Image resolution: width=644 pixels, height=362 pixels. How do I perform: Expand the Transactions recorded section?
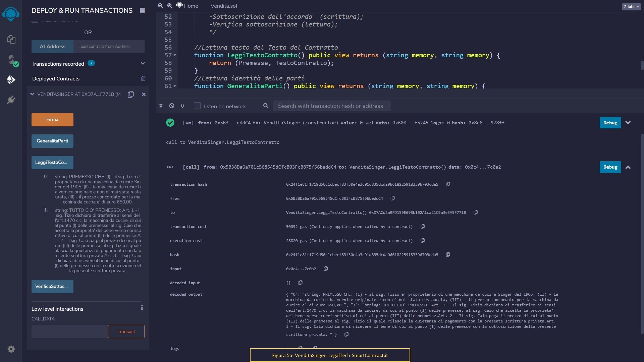(x=143, y=63)
